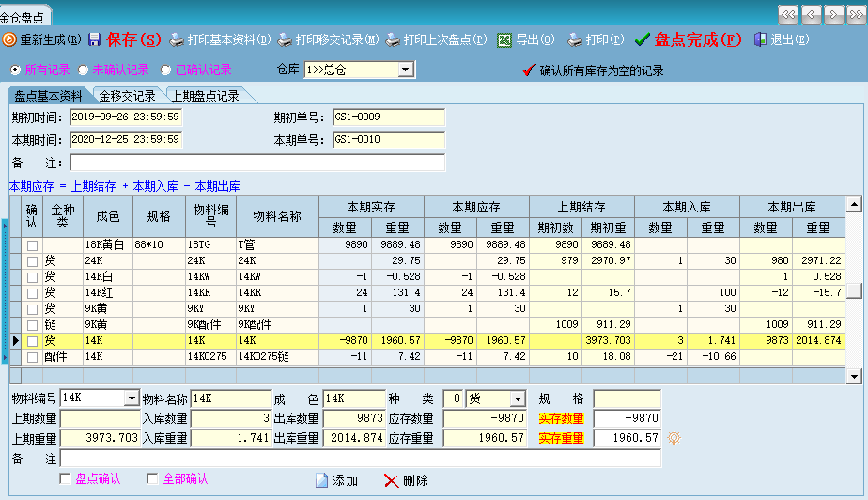Click current row pointer arrow on 14K row
The height and width of the screenshot is (500, 868).
tap(15, 340)
